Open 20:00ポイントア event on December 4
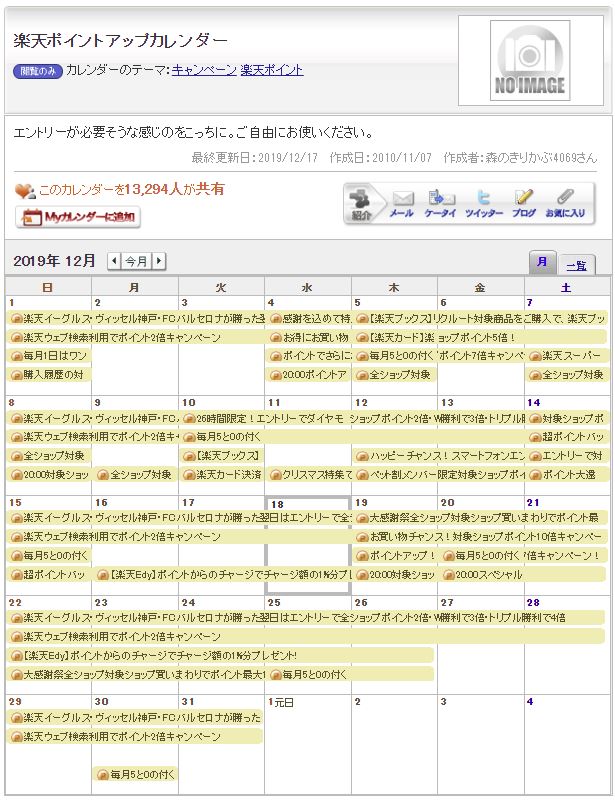 [x=309, y=375]
